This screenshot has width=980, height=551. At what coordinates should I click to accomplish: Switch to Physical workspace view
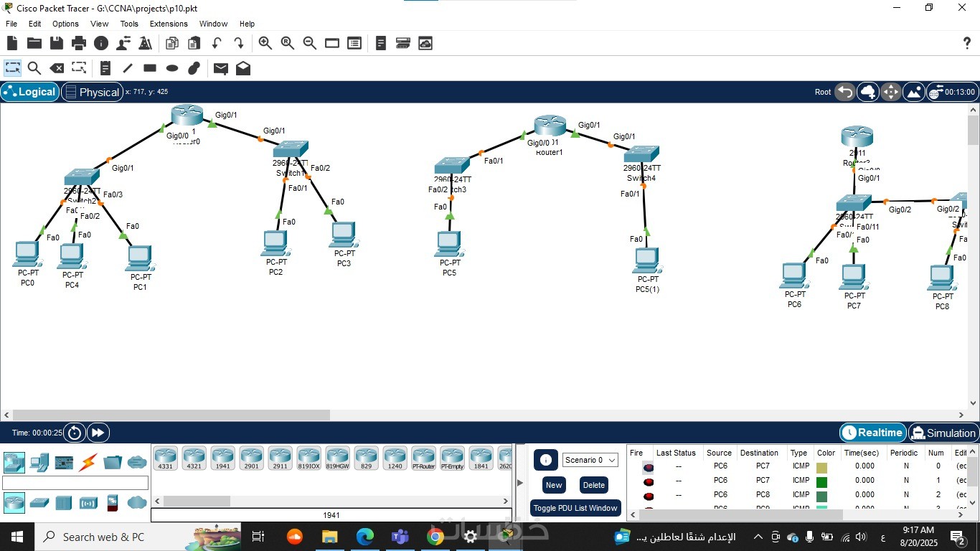point(91,92)
